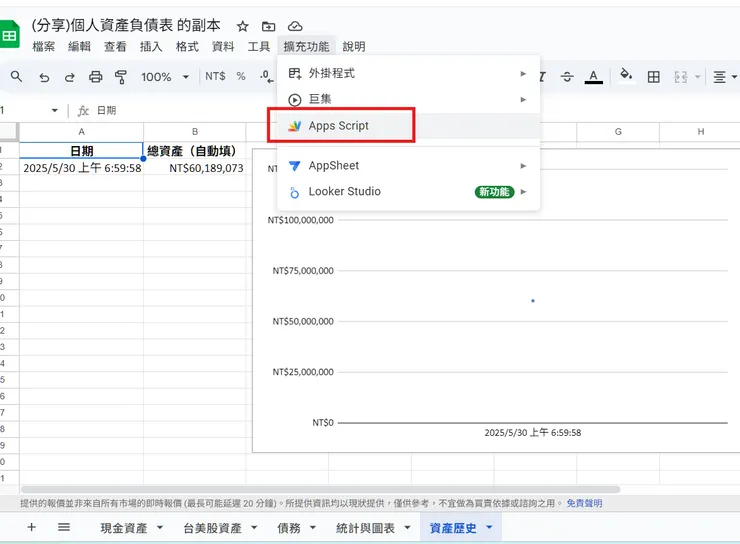Open the Looker Studio submenu
This screenshot has height=544, width=740.
click(409, 192)
